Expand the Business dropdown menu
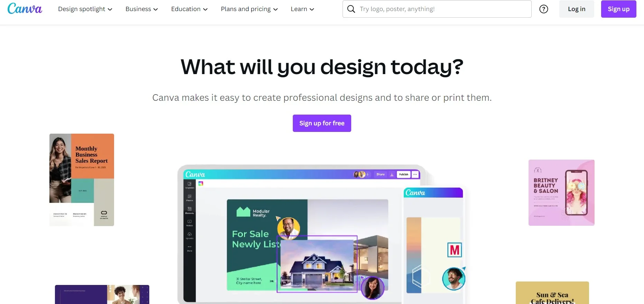 pos(142,9)
